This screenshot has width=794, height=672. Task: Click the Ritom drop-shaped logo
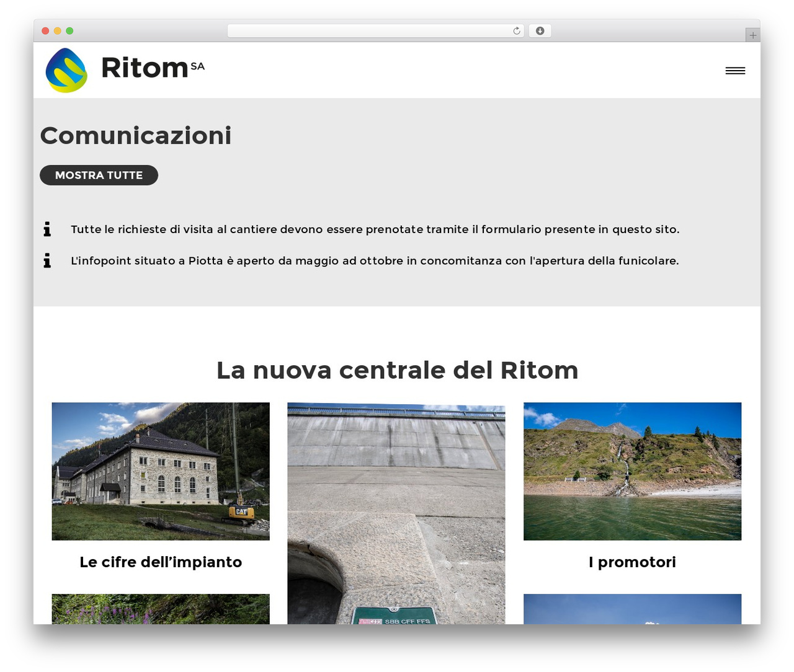click(x=66, y=70)
